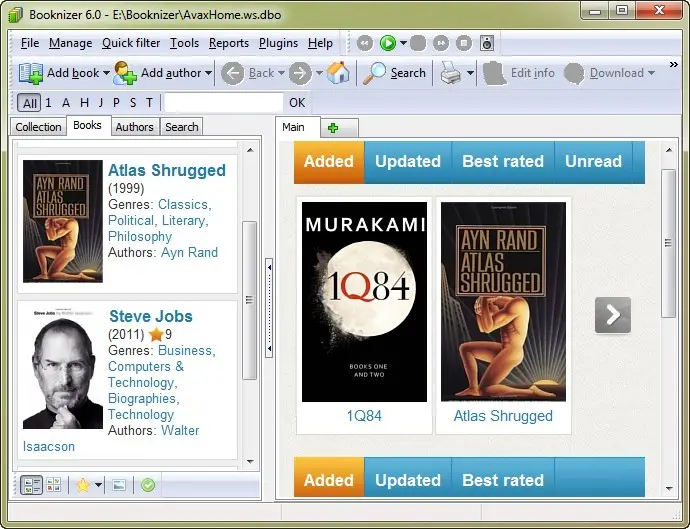Filter books by letter H

point(84,103)
